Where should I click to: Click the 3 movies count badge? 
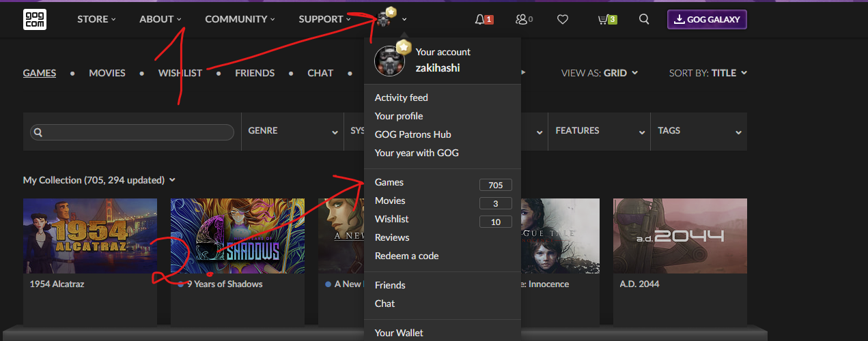tap(496, 203)
